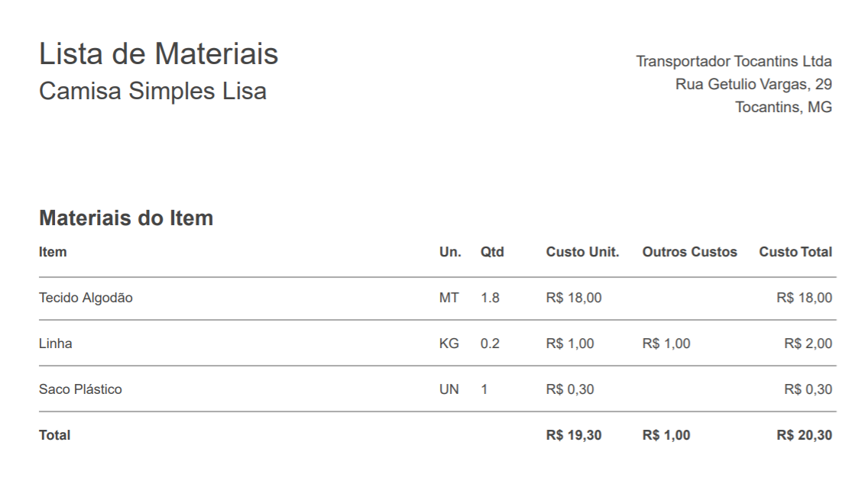
Task: Click the Total row label
Action: coord(54,435)
